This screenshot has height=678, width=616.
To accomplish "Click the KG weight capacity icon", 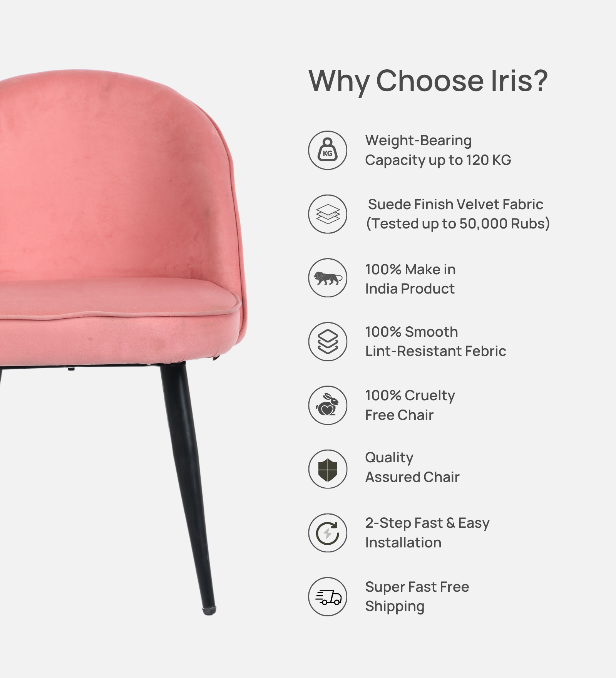I will click(328, 150).
